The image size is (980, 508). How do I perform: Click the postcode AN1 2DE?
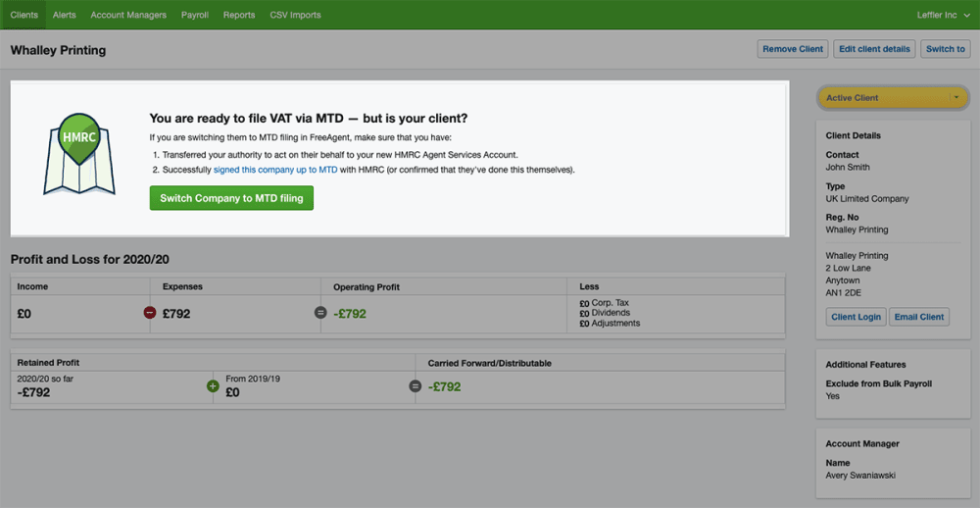(x=843, y=292)
